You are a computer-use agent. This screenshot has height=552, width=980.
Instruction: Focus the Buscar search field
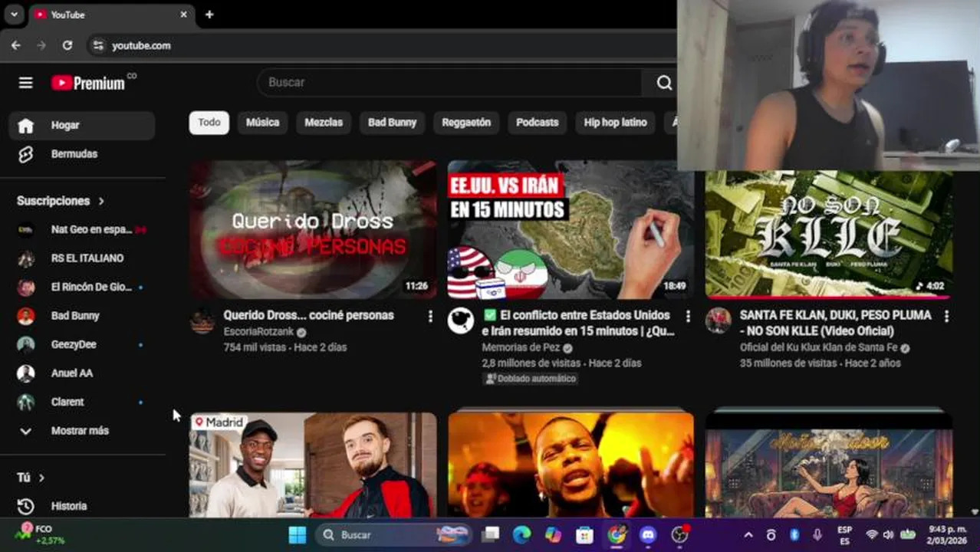pos(449,83)
